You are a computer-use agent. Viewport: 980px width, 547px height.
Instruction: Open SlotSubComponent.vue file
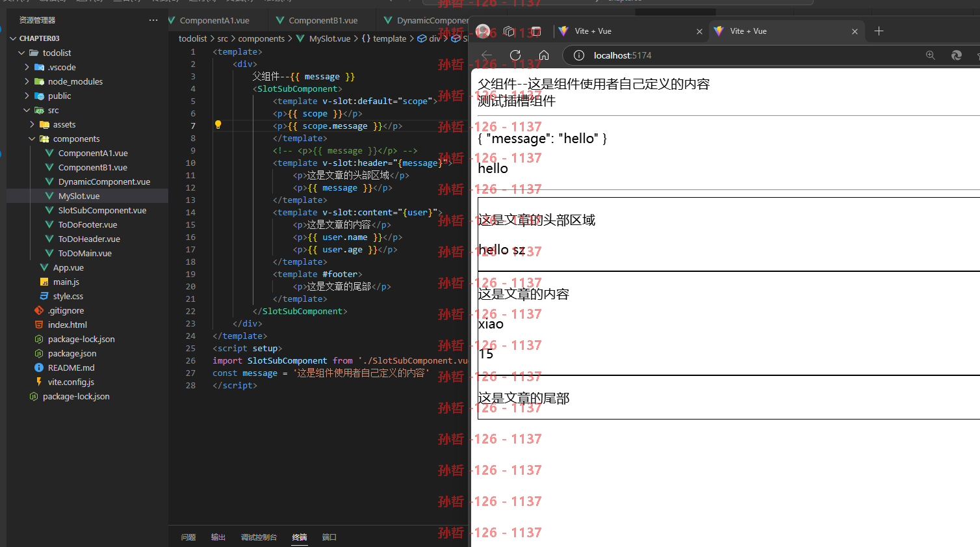point(102,210)
